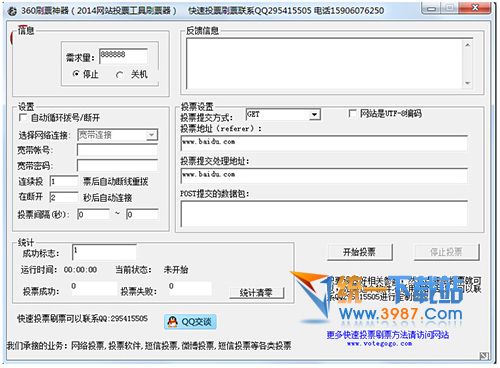Click the first 投票间隔 minimum field
Viewport: 500px width, 368px height.
pyautogui.click(x=93, y=214)
